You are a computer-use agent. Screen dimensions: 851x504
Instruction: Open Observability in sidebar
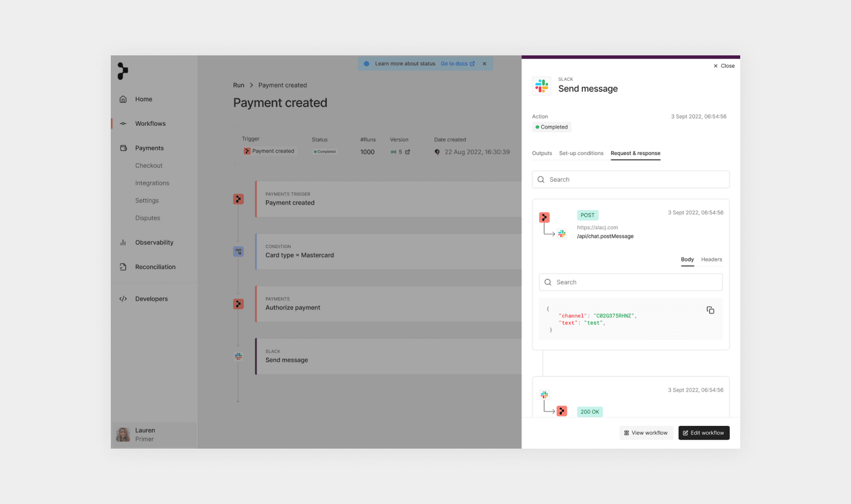(154, 243)
